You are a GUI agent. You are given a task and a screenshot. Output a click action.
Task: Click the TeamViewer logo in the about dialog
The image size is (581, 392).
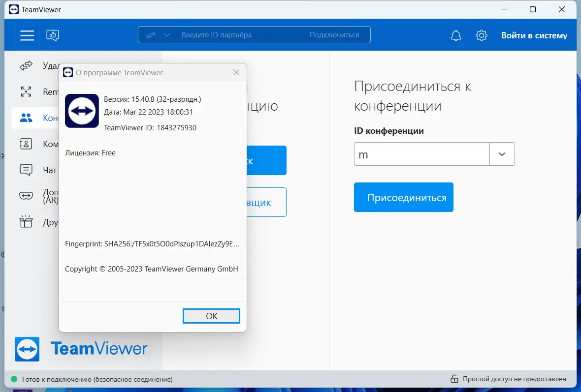[82, 111]
